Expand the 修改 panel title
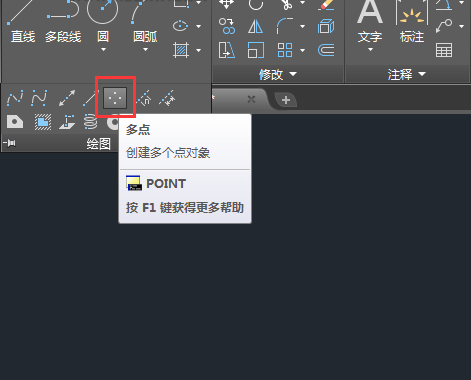This screenshot has width=471, height=380. click(278, 74)
